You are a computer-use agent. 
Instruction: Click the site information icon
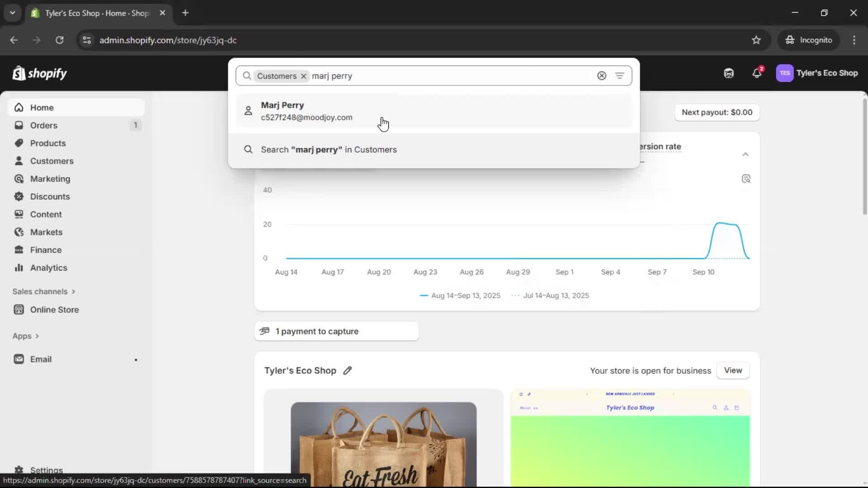(87, 40)
